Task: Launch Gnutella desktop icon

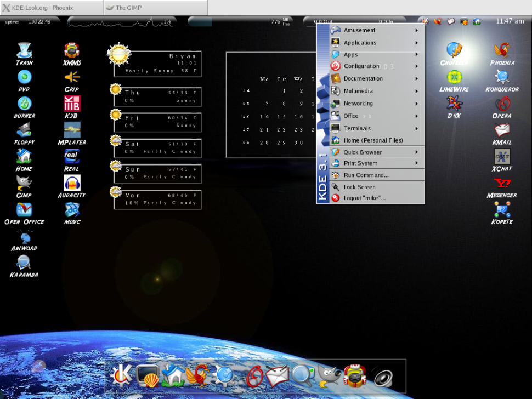Action: (x=454, y=54)
